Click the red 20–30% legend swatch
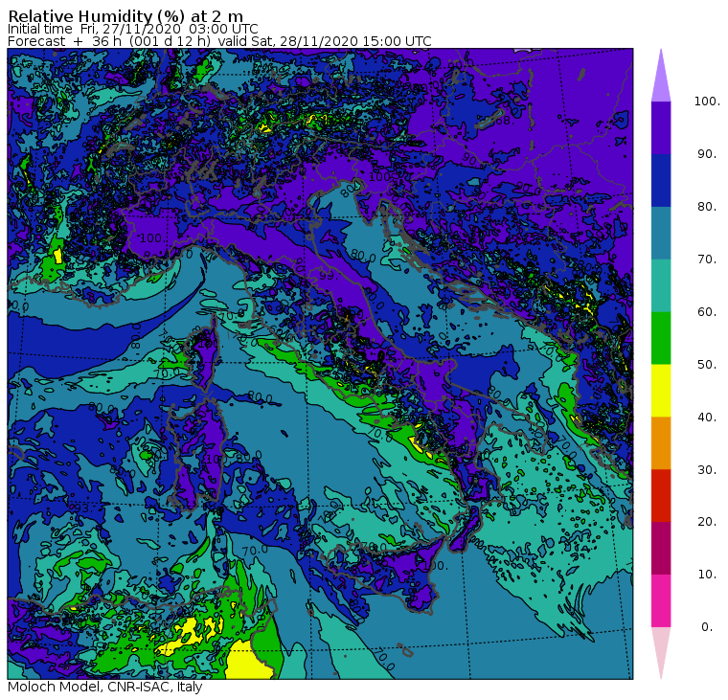 661,496
